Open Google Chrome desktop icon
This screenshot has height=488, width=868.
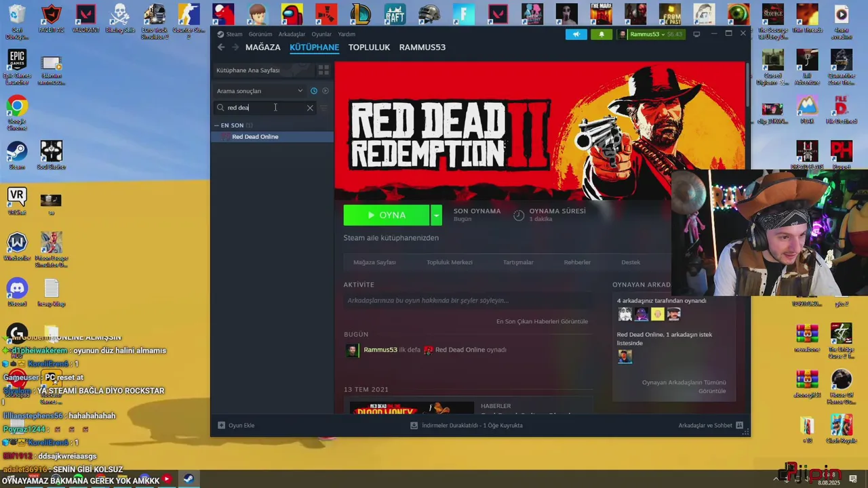click(x=17, y=113)
